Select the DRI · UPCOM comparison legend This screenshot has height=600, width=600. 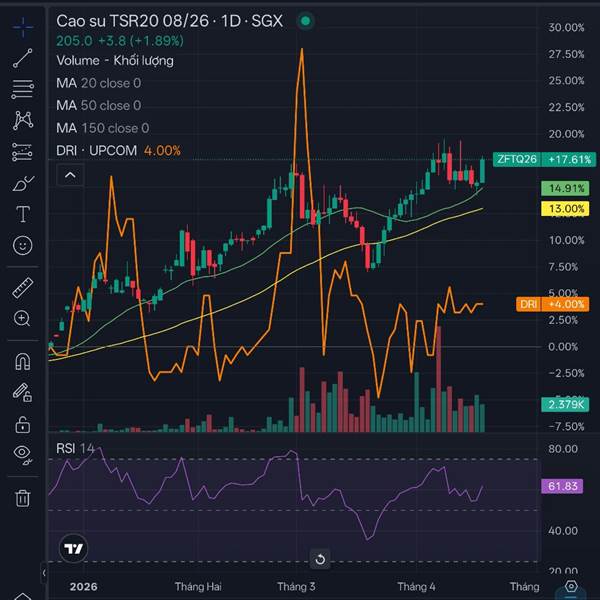(x=118, y=151)
